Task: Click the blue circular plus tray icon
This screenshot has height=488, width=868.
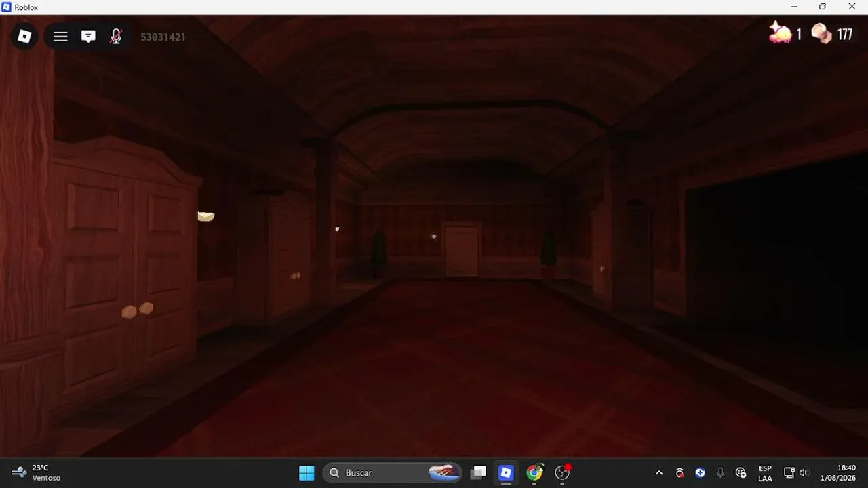Action: point(700,472)
